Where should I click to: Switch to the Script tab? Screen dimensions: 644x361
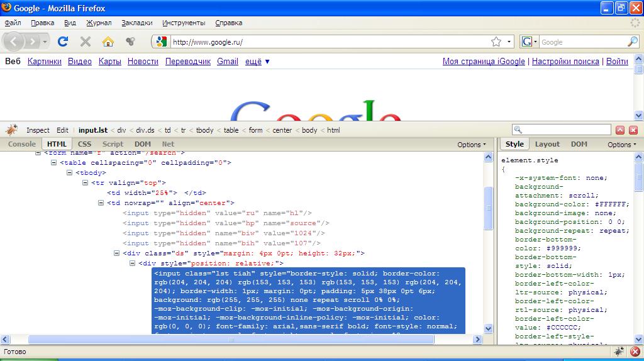(x=113, y=144)
